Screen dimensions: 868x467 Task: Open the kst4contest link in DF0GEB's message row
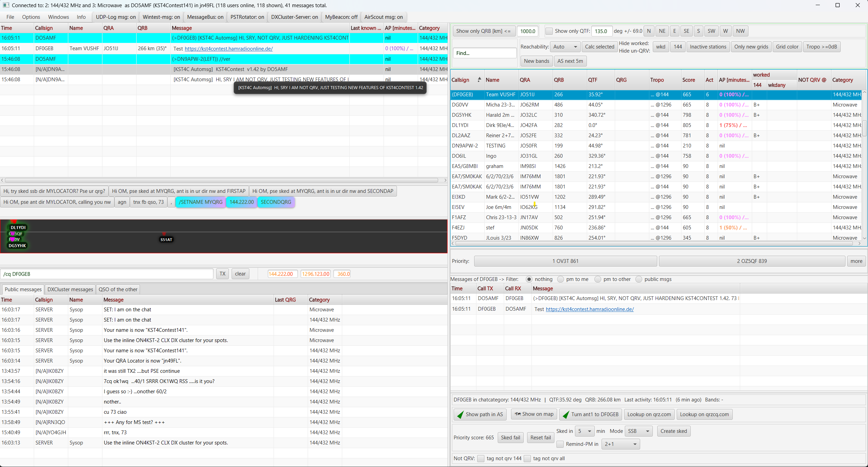pos(229,48)
